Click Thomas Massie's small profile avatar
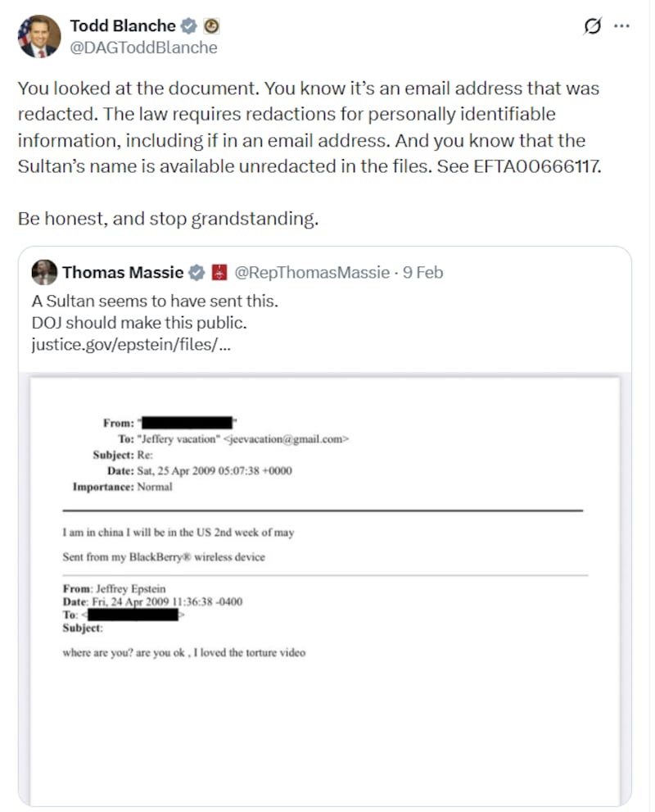655x812 pixels. (x=44, y=272)
